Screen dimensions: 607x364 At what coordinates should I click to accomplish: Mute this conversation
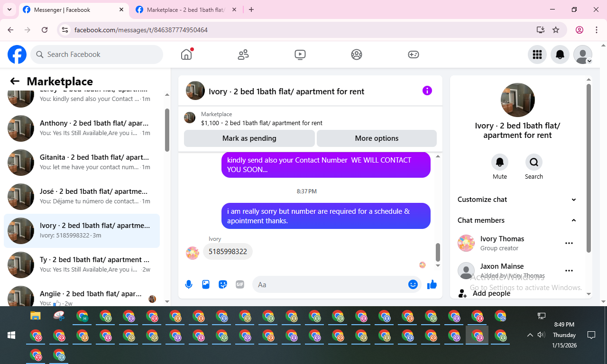500,162
